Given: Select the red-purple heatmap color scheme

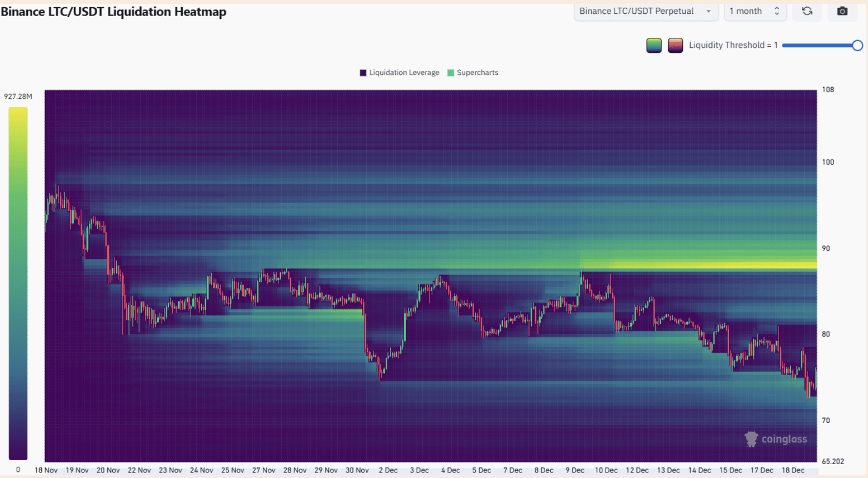Looking at the screenshot, I should pos(675,45).
